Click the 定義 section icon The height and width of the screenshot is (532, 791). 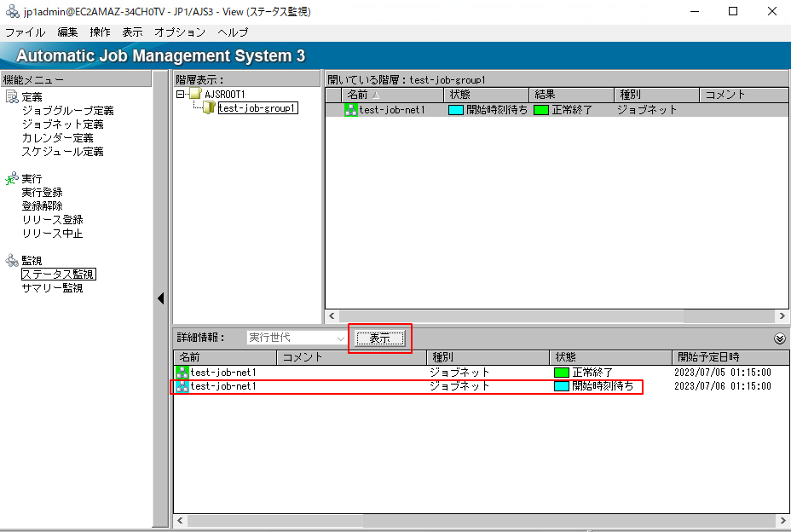(x=12, y=96)
